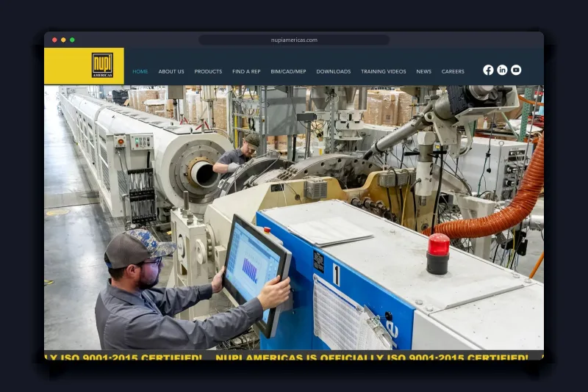Open the BIM/CAD/MEP page
Viewport: 588px width, 392px height.
pos(288,71)
